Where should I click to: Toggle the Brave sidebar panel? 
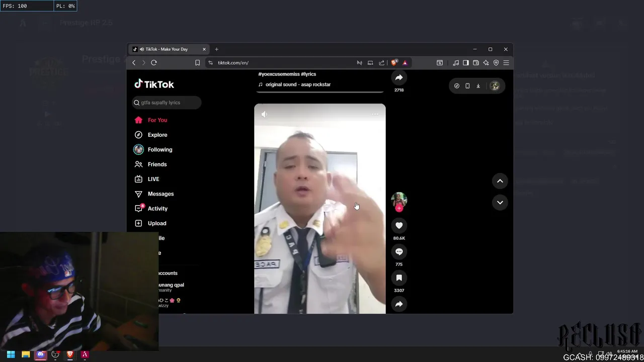click(x=466, y=63)
